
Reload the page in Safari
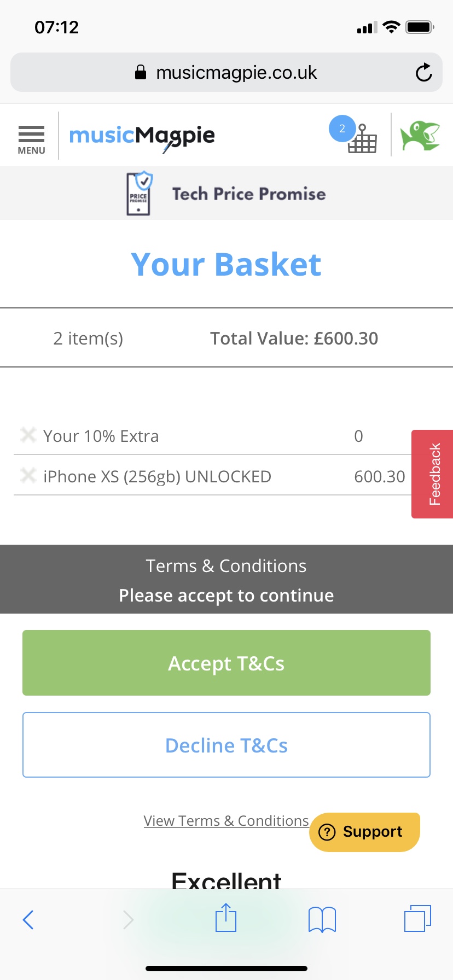[423, 72]
